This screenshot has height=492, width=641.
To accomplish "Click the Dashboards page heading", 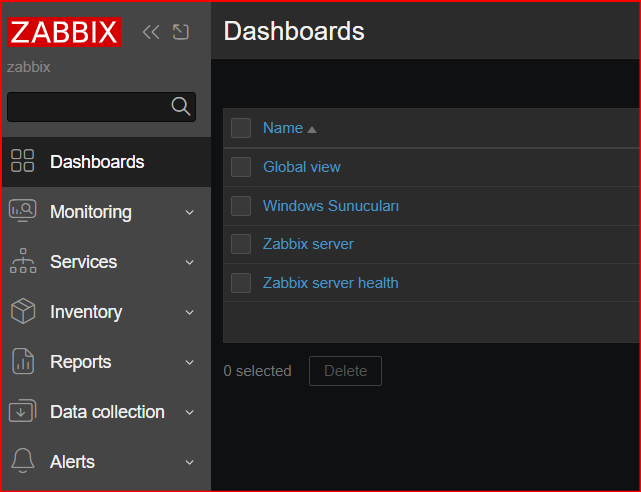I will pyautogui.click(x=294, y=31).
